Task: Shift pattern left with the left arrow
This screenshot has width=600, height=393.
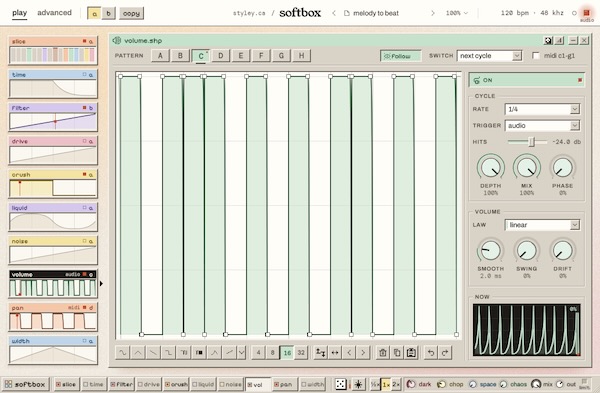Action: [349, 352]
